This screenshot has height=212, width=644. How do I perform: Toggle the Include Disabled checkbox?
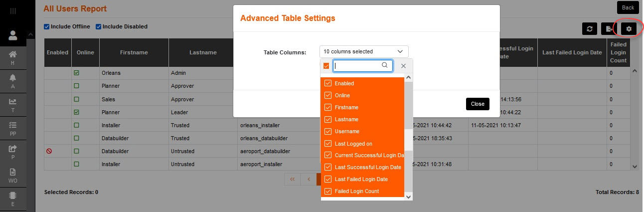99,26
